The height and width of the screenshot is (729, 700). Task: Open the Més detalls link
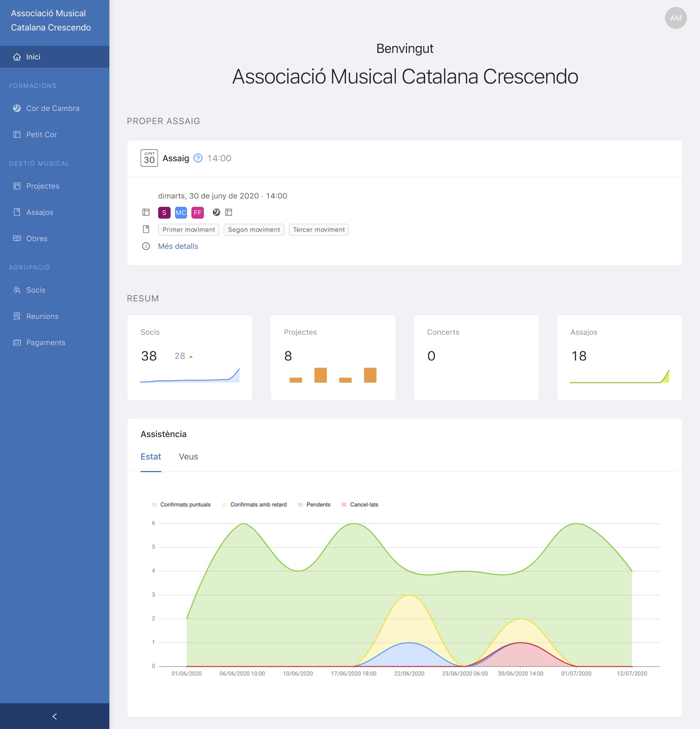tap(178, 246)
